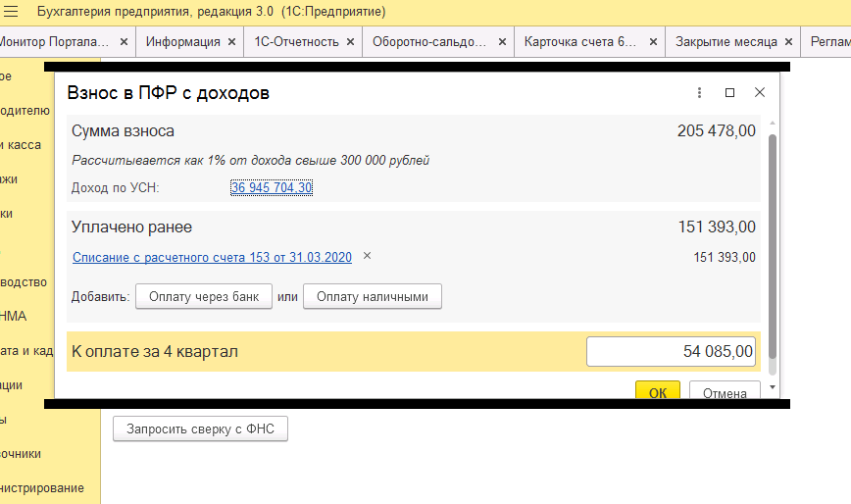851x504 pixels.
Task: Open Списание с расчетного счета 153 от 31.03.2020
Action: 212,257
